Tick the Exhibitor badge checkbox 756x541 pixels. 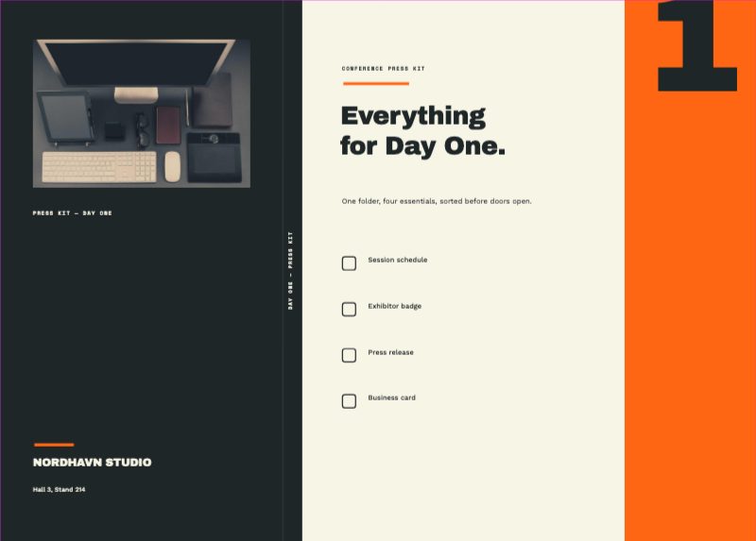pyautogui.click(x=349, y=310)
